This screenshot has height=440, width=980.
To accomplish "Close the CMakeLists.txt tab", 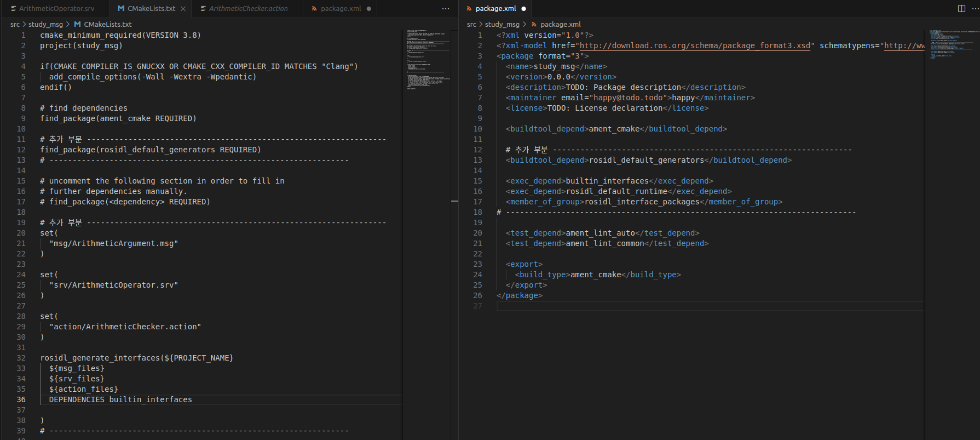I will (x=183, y=9).
